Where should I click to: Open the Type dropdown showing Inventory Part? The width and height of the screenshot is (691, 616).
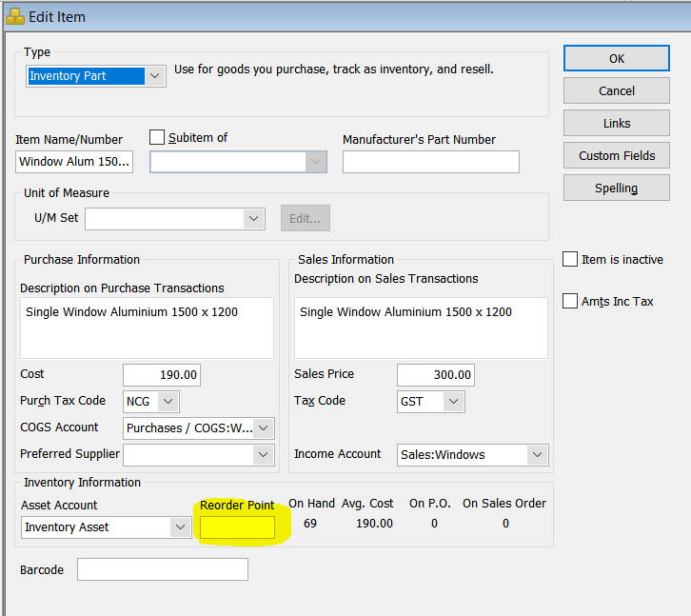(95, 76)
